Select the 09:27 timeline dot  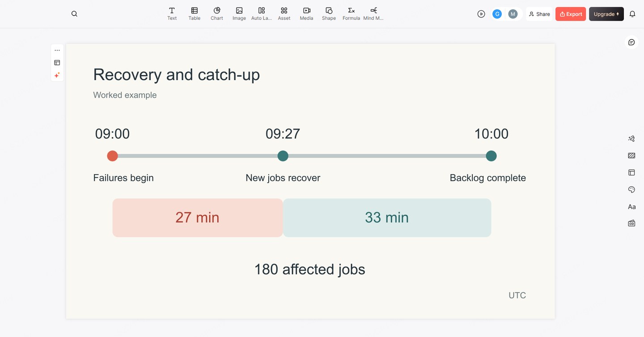283,156
